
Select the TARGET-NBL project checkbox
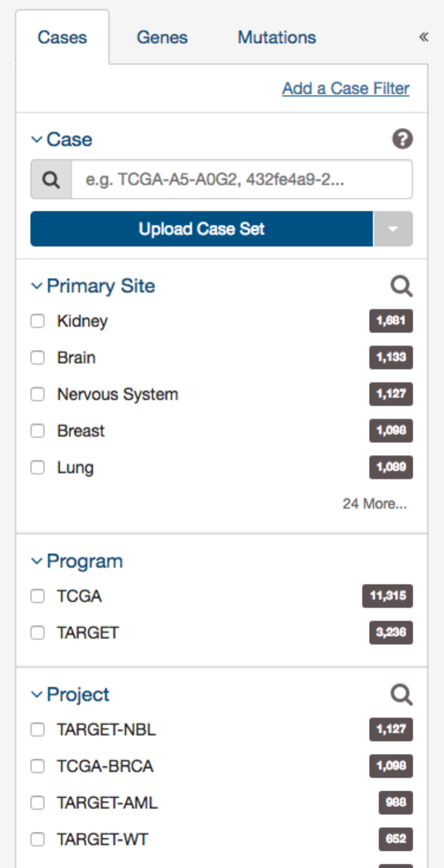[x=38, y=730]
